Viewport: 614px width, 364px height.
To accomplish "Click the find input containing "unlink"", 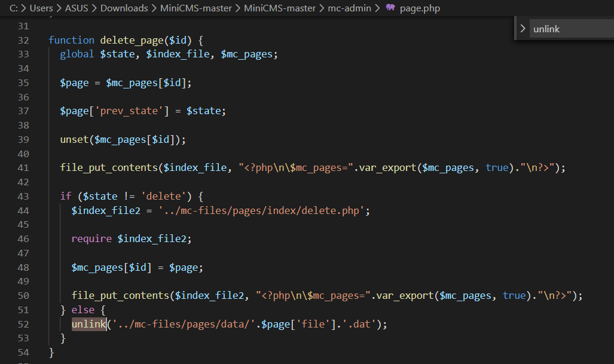I will (572, 29).
